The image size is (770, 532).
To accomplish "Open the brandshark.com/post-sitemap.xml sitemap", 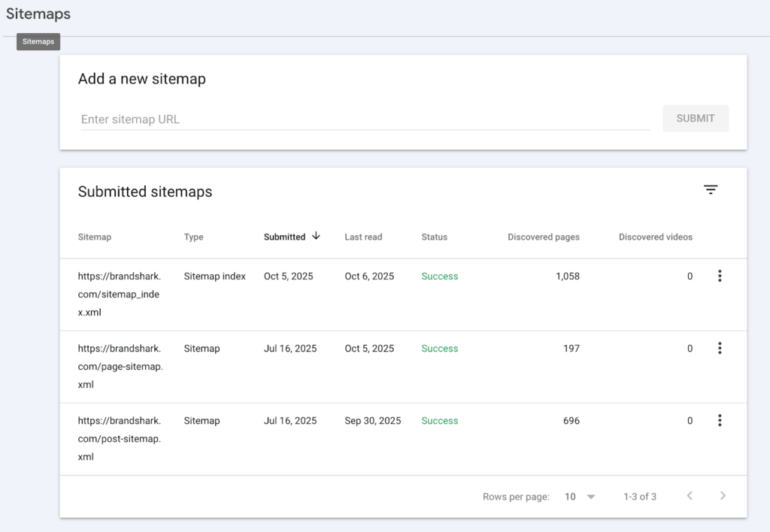I will coord(119,438).
